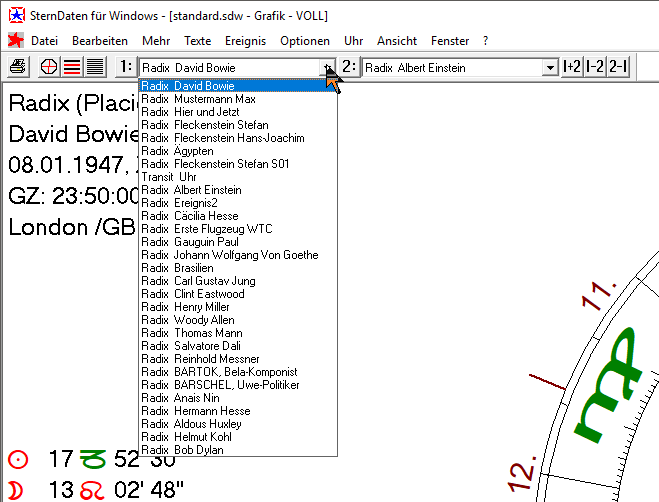Open the Ereignis menu
Viewport: 659px width, 502px height.
(245, 41)
